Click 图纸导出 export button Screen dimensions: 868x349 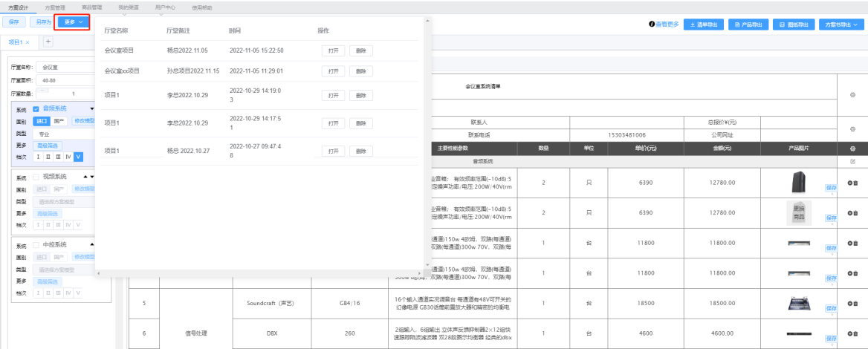[x=794, y=25]
